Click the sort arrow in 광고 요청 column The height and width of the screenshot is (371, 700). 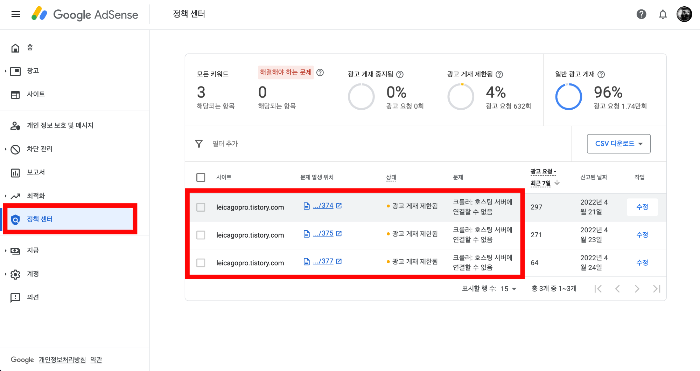[557, 183]
